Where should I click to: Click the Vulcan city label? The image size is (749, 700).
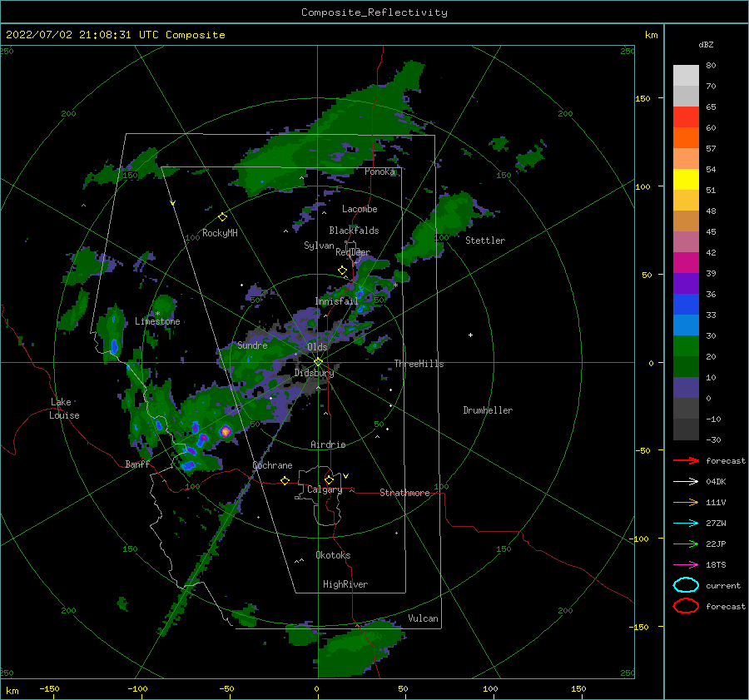[x=423, y=618]
